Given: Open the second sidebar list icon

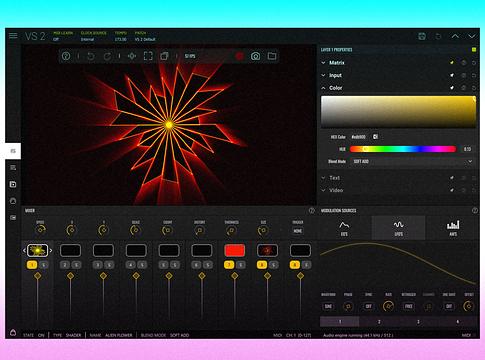Looking at the screenshot, I should coord(13,168).
